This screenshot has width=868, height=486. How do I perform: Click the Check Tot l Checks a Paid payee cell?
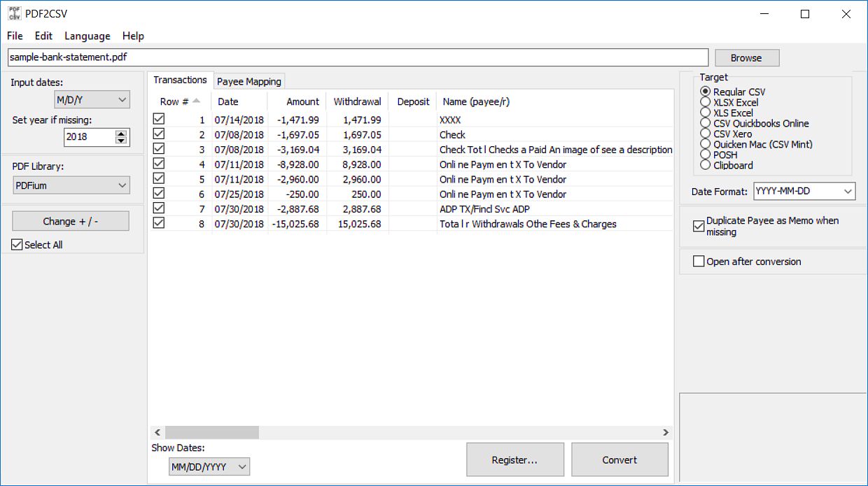pos(554,150)
